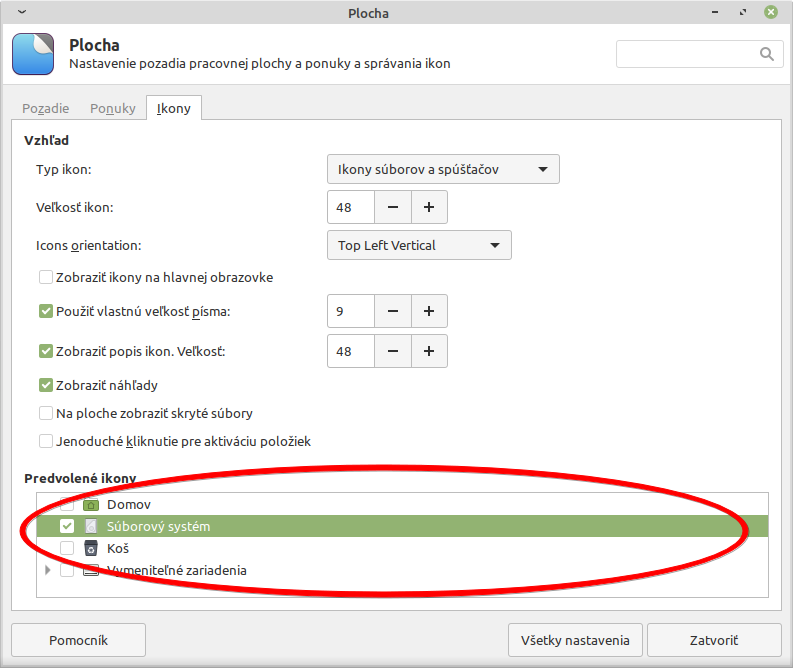Open the Typ ikon dropdown

click(443, 169)
